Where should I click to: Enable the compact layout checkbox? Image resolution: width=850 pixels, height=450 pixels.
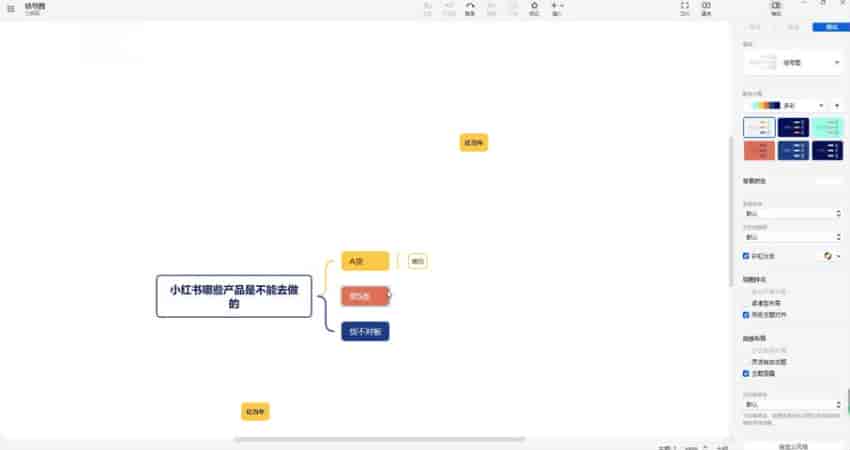click(x=746, y=303)
